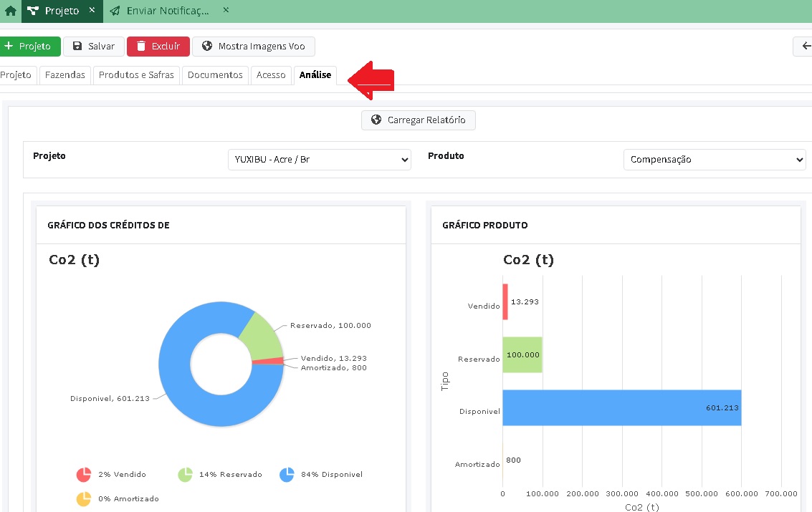Image resolution: width=812 pixels, height=512 pixels.
Task: Switch to Produtos e Safras tab
Action: tap(136, 75)
